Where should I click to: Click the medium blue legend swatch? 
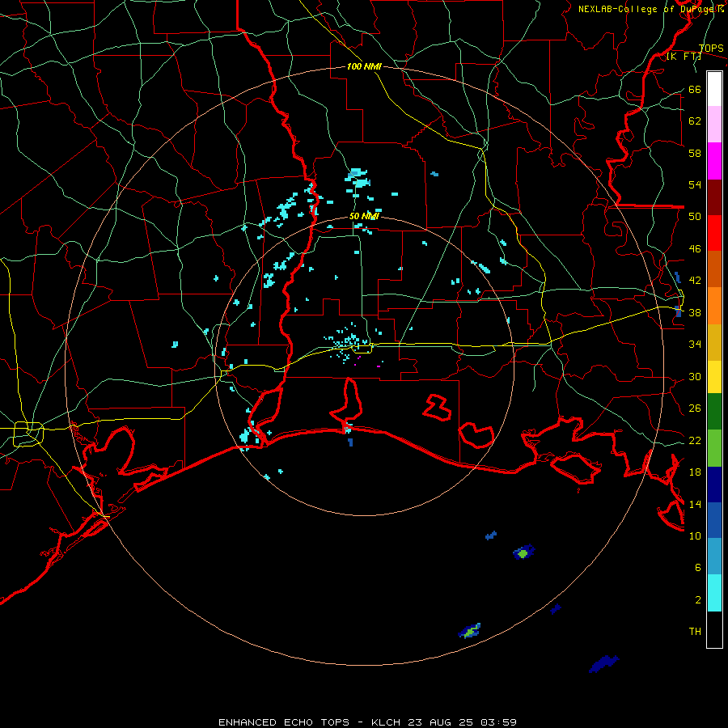[714, 520]
